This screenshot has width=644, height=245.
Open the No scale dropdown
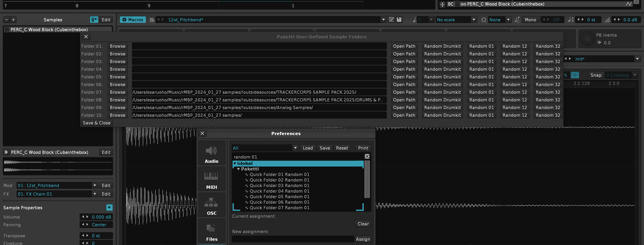(456, 20)
